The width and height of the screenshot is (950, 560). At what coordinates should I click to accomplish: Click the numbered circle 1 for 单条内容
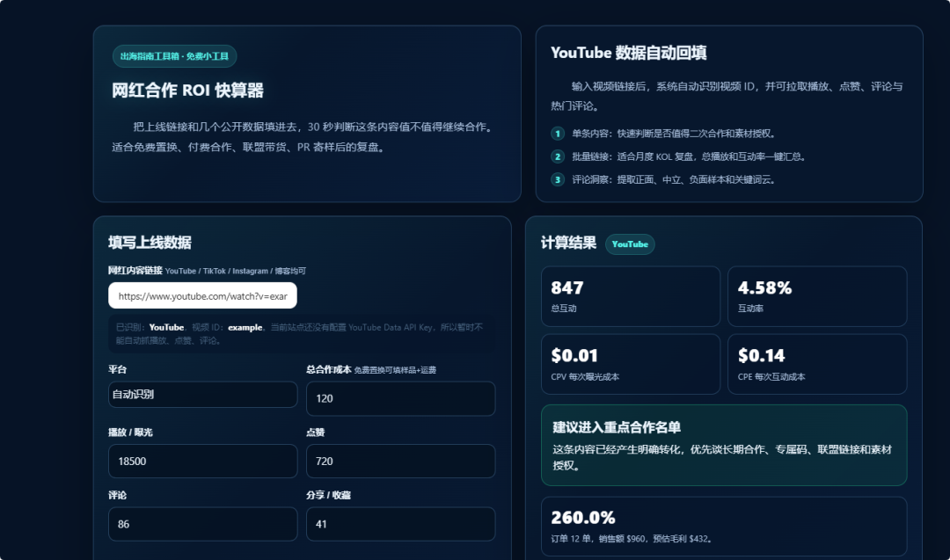558,134
